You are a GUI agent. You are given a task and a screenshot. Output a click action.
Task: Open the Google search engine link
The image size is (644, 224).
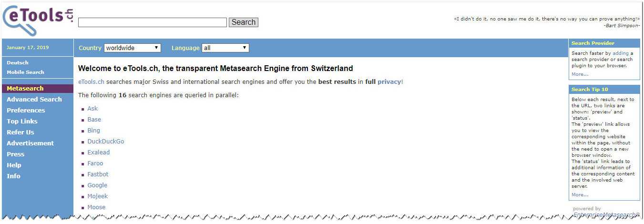[97, 185]
